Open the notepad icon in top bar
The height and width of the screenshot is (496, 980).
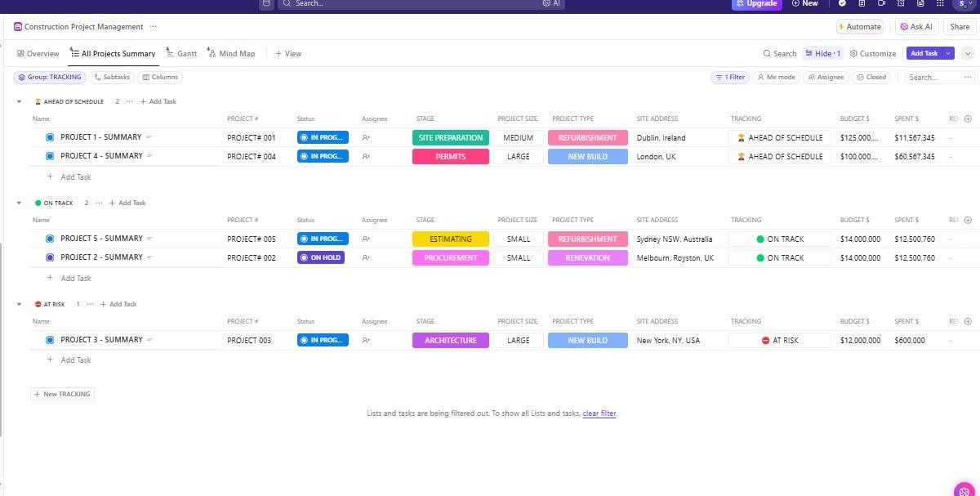862,3
